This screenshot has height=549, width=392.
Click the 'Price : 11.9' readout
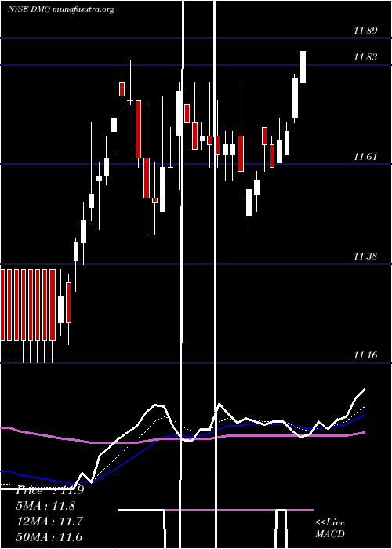(50, 490)
